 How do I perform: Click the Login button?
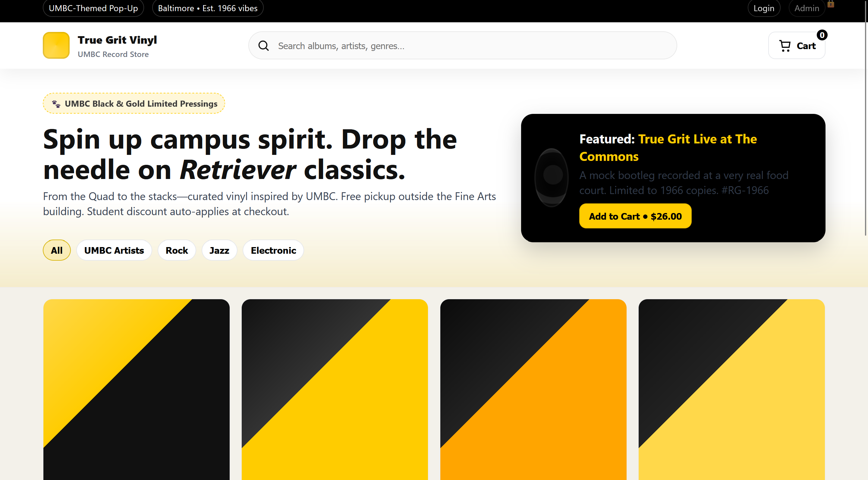tap(763, 8)
